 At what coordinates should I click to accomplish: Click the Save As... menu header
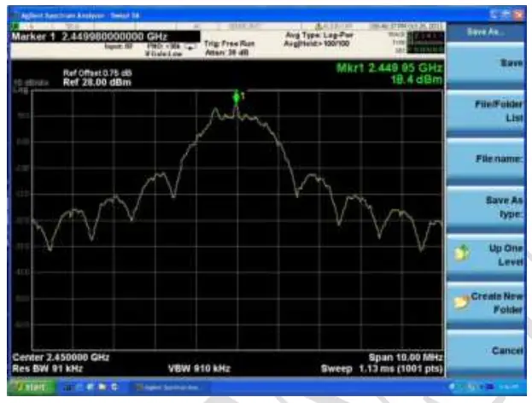pyautogui.click(x=485, y=32)
